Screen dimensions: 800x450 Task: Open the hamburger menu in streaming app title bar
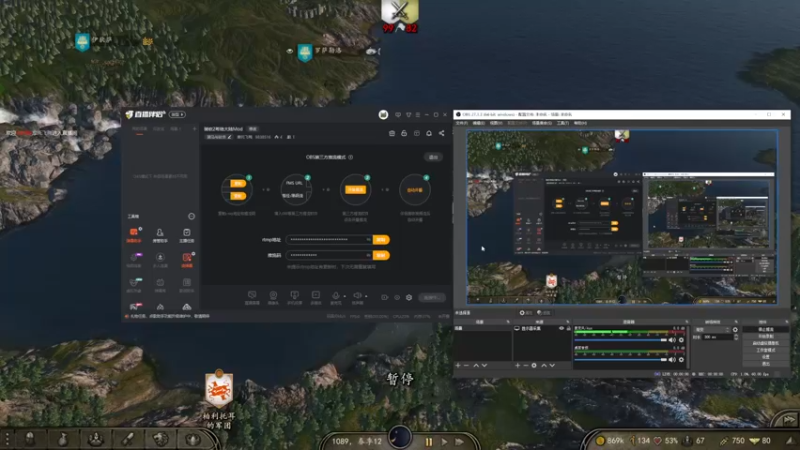pyautogui.click(x=418, y=115)
